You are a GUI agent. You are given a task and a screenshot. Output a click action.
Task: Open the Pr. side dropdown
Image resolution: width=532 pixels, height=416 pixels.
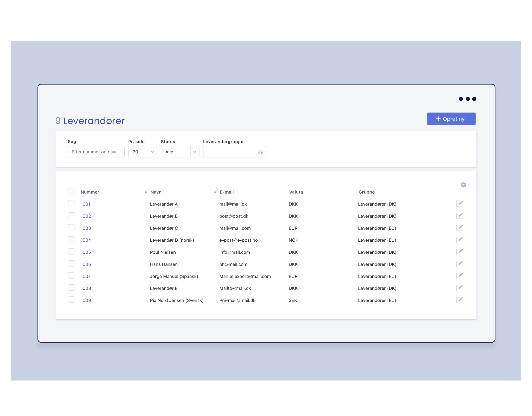(143, 152)
